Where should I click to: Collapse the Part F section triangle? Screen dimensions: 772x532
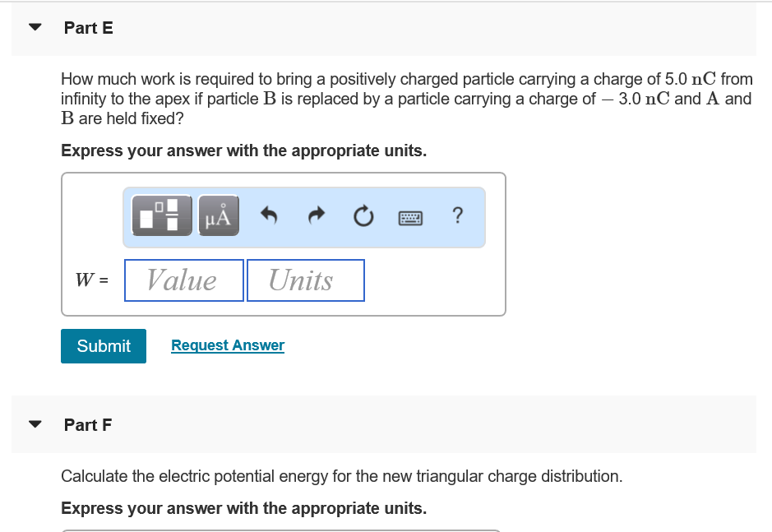[33, 423]
